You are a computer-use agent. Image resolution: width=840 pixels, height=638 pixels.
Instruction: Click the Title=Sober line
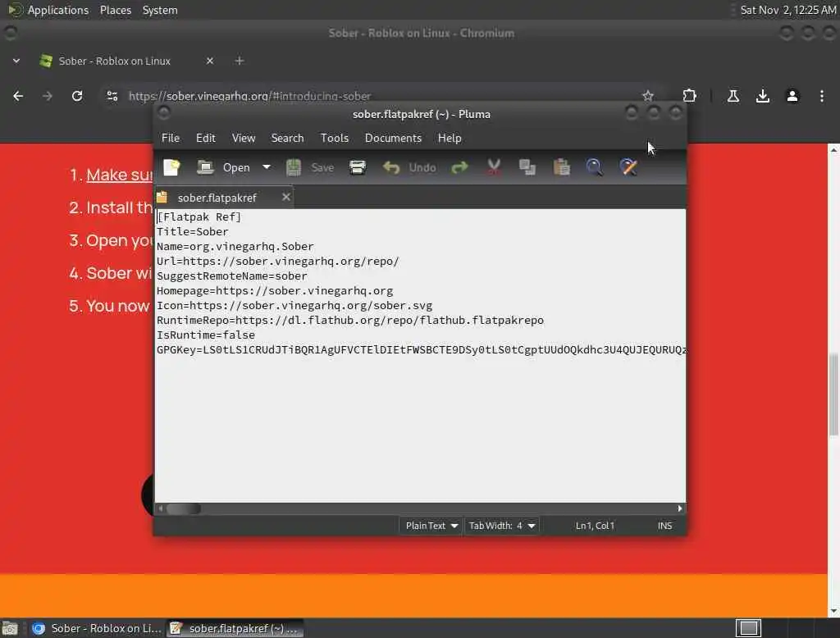click(192, 232)
